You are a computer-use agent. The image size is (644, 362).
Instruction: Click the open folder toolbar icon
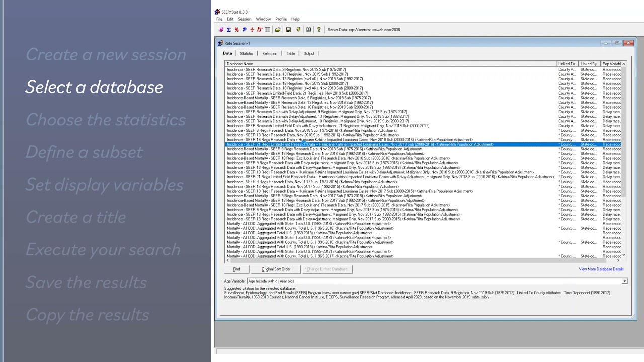coord(278,30)
